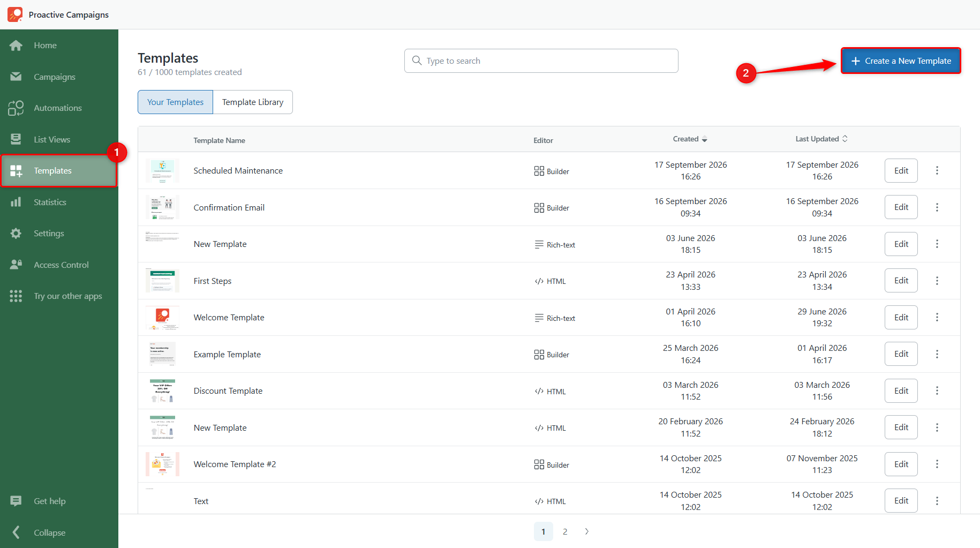The image size is (980, 548).
Task: Open more options for Scheduled Maintenance
Action: point(937,170)
